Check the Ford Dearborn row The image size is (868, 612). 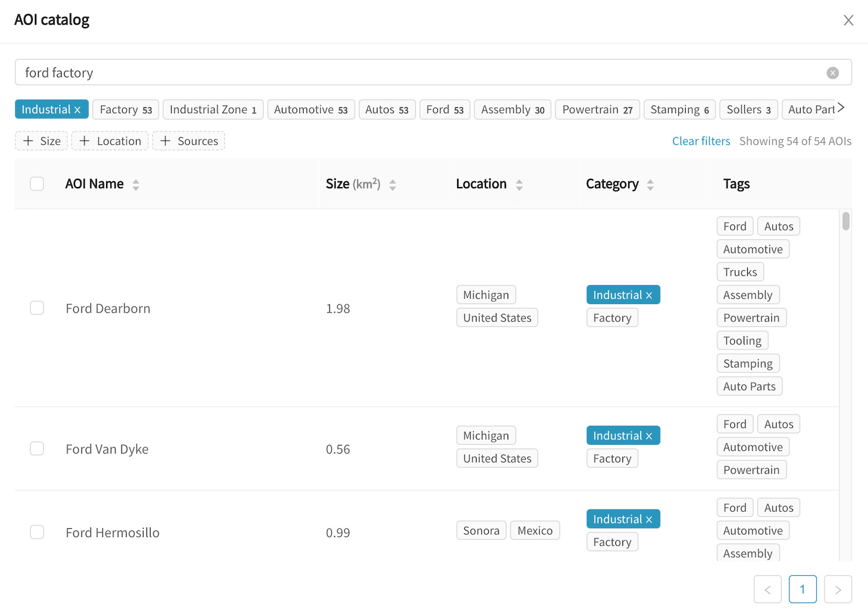(x=37, y=308)
